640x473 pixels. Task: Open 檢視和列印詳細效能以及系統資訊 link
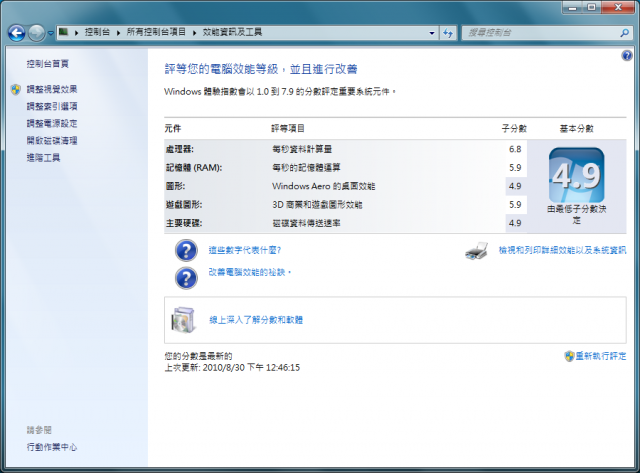point(562,250)
